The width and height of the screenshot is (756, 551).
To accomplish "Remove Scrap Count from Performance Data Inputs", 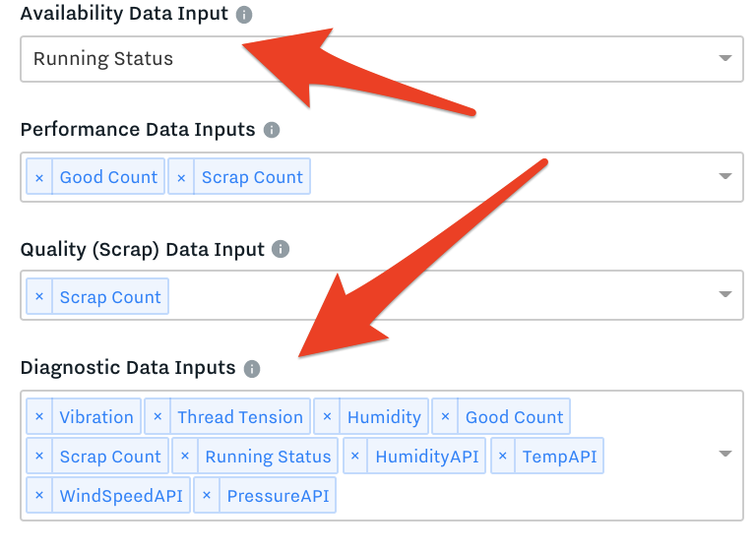I will 181,177.
